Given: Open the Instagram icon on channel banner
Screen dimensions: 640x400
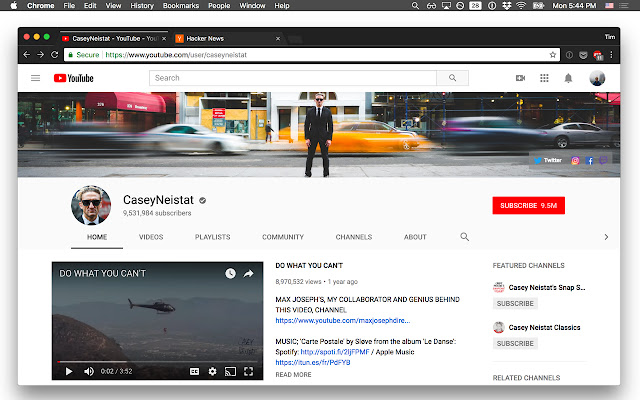Looking at the screenshot, I should 575,160.
